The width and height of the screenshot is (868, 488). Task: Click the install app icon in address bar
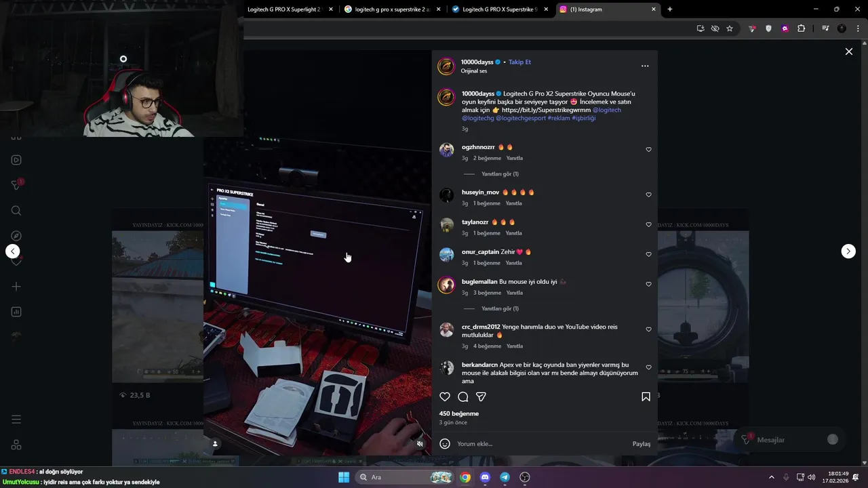tap(701, 28)
